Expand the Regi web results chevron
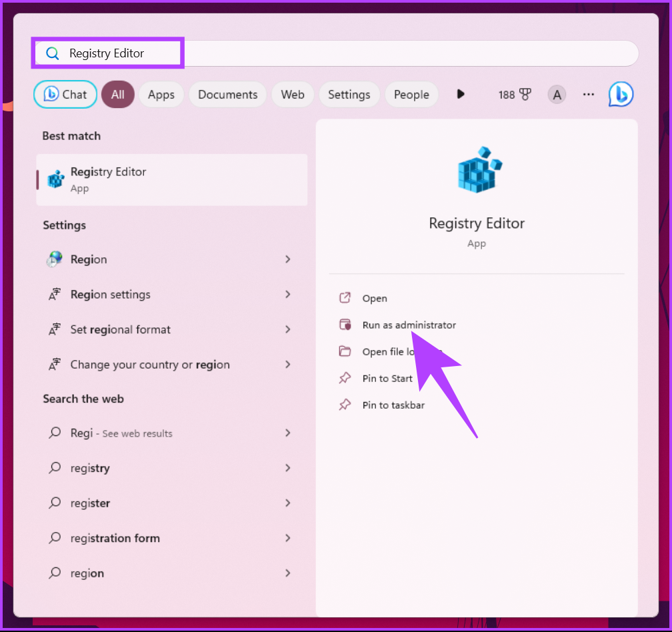This screenshot has height=632, width=672. (287, 433)
